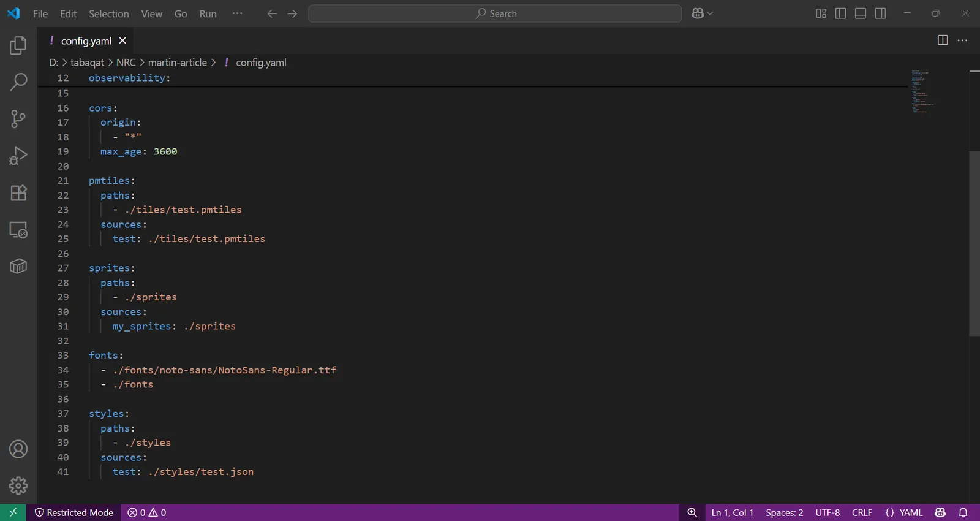Open the File menu
The image size is (980, 521).
(40, 13)
